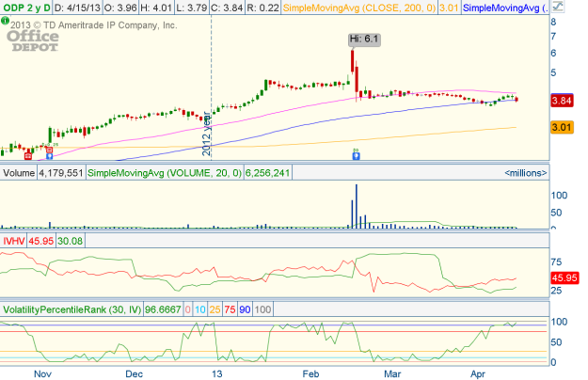
Task: Click the IVHV study label
Action: pyautogui.click(x=14, y=242)
